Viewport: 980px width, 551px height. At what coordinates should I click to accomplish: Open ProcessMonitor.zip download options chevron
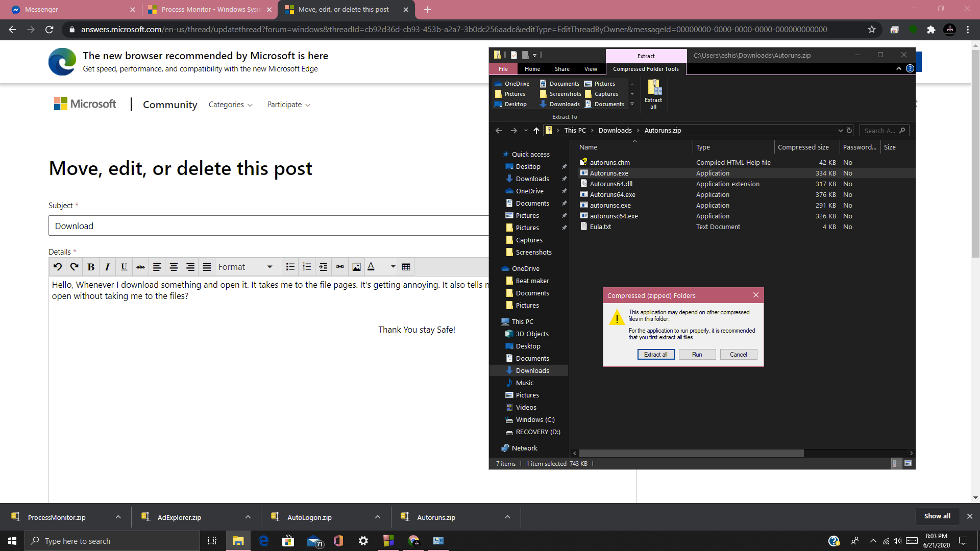click(118, 517)
